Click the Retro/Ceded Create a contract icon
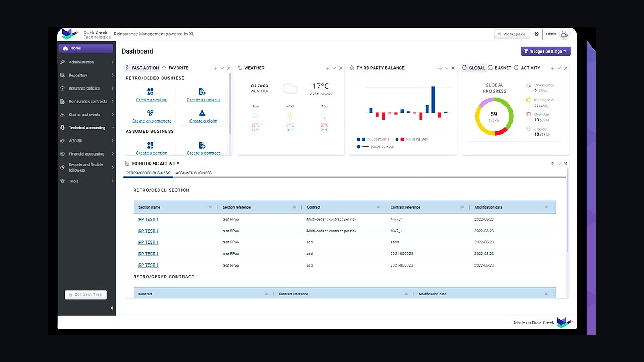Viewport: 644px width, 362px height. pos(202,92)
